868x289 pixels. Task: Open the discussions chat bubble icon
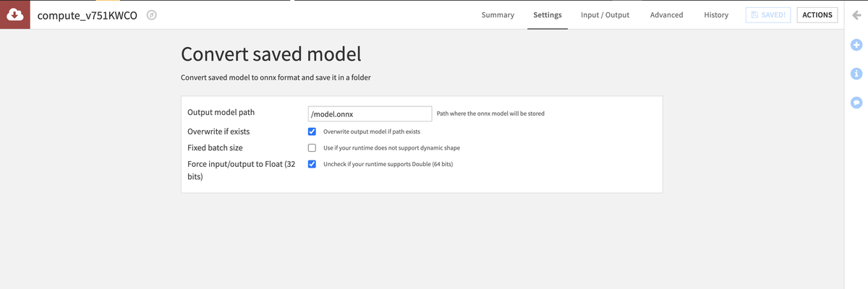pyautogui.click(x=856, y=102)
